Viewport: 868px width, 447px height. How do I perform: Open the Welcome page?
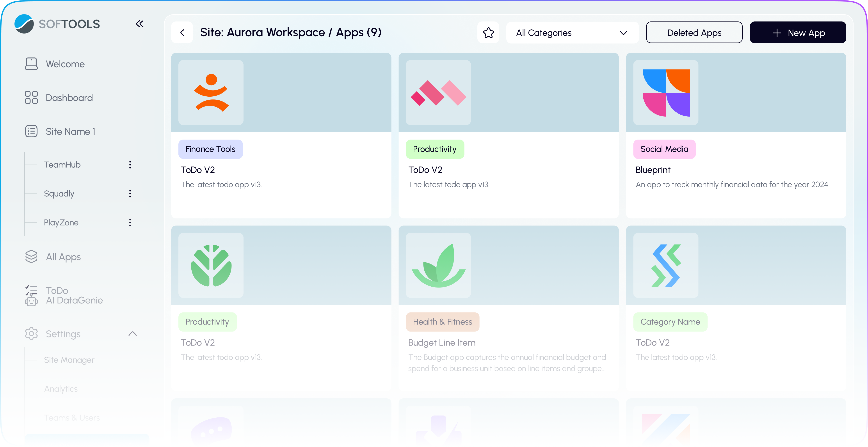[x=65, y=64]
